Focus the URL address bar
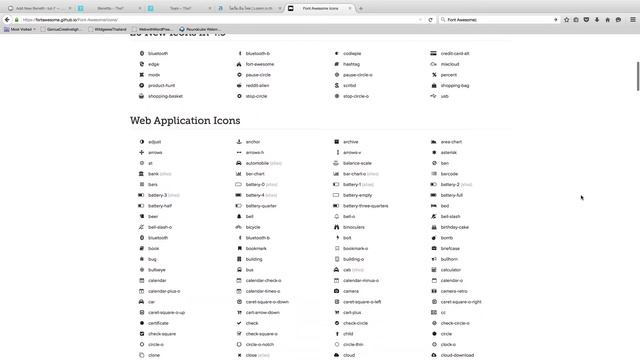640x360 pixels. (x=218, y=20)
